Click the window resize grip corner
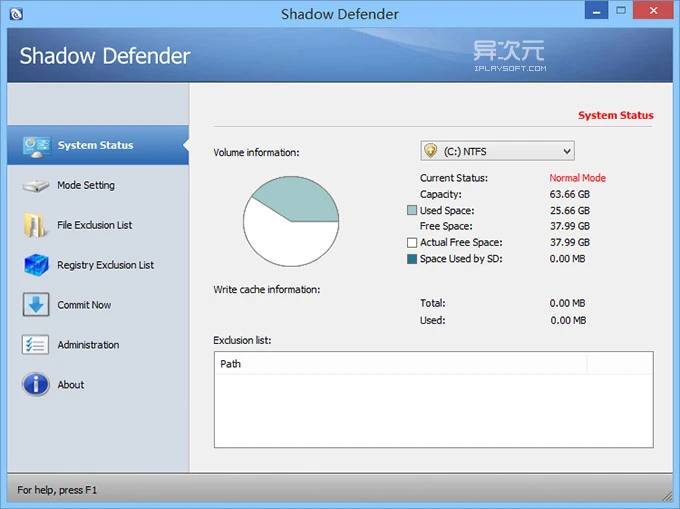The image size is (680, 509). click(667, 496)
